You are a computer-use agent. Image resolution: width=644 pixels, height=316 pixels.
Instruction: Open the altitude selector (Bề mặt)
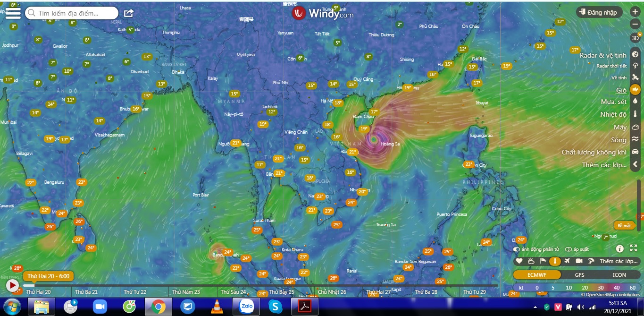(624, 225)
